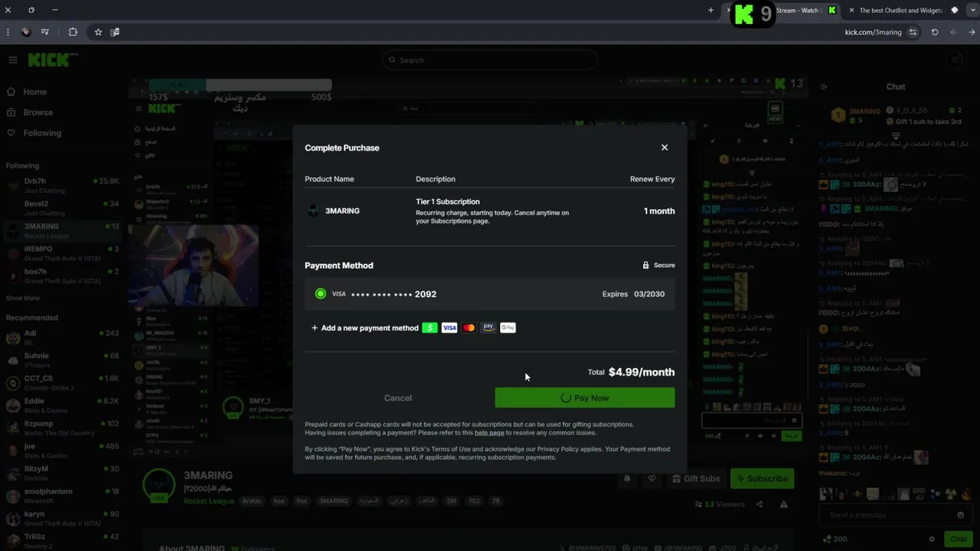Go to Home in sidebar
The height and width of the screenshot is (551, 980).
tap(34, 92)
